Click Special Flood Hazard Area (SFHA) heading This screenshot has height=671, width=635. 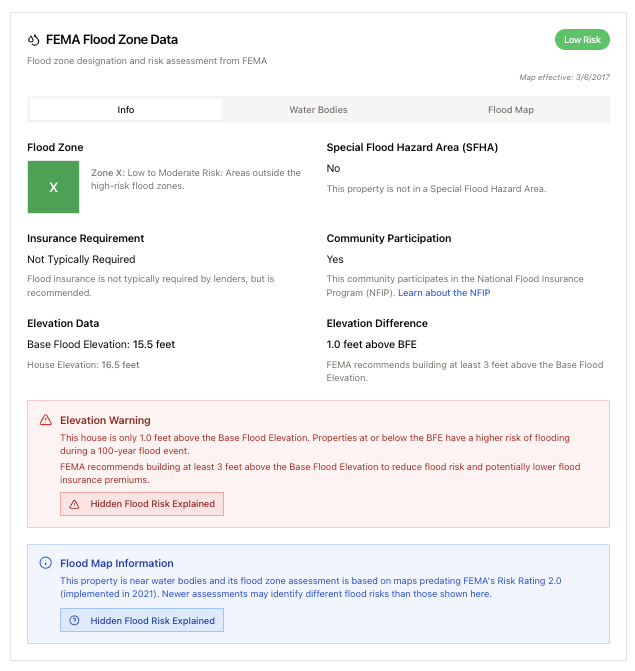(x=412, y=148)
